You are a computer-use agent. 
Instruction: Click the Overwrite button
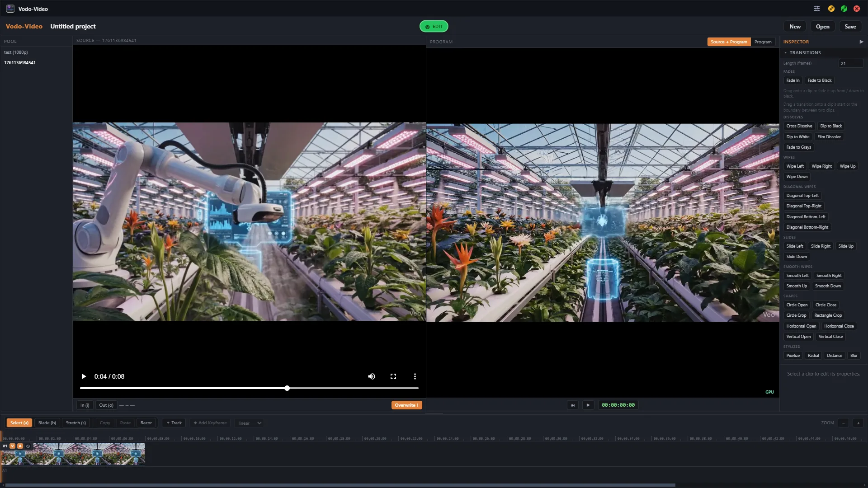click(x=406, y=405)
